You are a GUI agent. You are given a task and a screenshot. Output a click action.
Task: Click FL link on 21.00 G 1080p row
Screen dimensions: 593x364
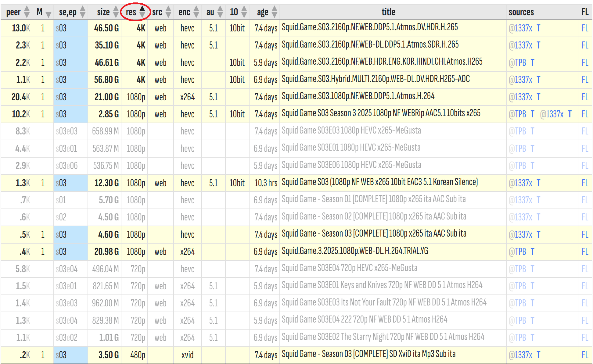coord(584,97)
